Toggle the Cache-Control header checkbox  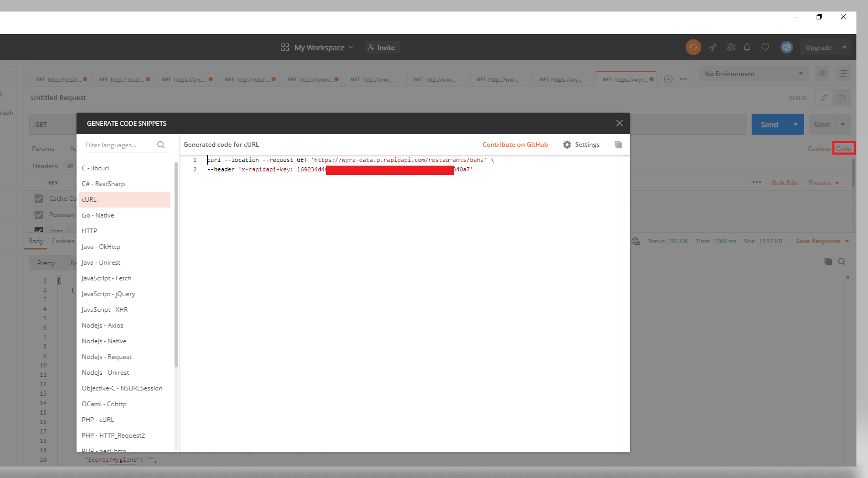tap(39, 199)
